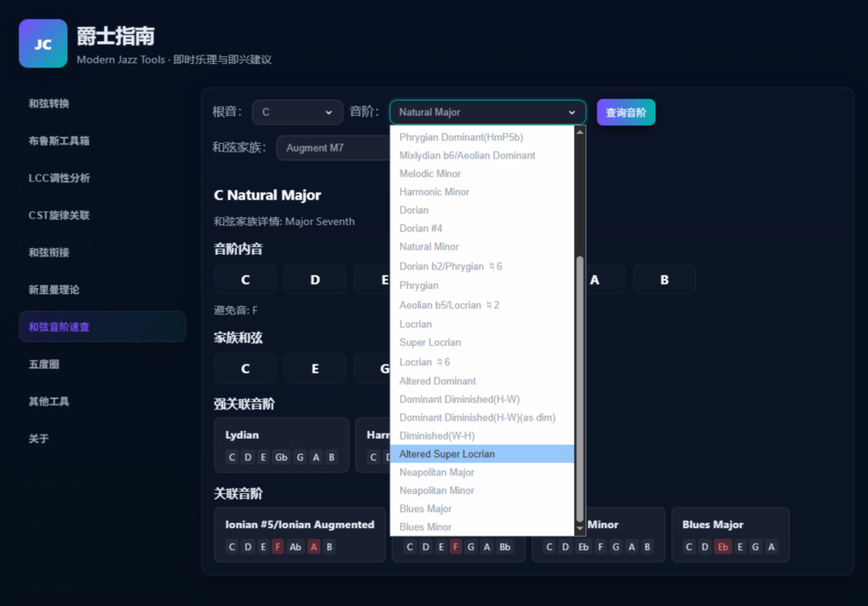Image resolution: width=868 pixels, height=606 pixels.
Task: Open Ionian #5/Ionian Augmented scale card
Action: (299, 534)
